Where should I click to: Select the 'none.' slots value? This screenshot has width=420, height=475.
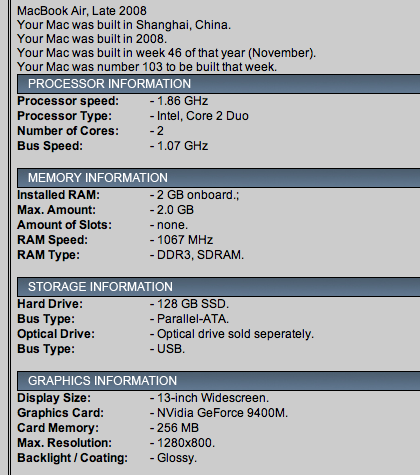pyautogui.click(x=172, y=225)
